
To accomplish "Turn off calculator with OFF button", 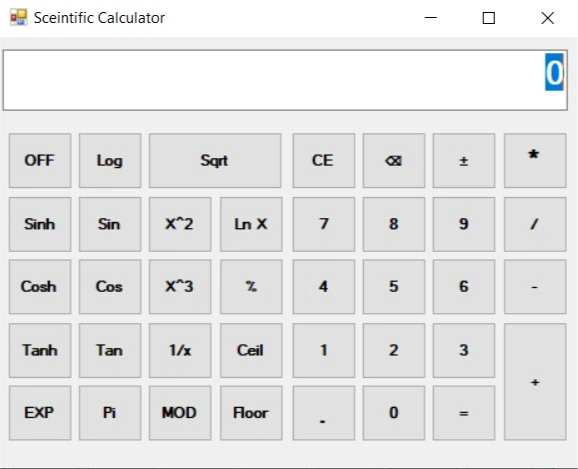I will (40, 161).
